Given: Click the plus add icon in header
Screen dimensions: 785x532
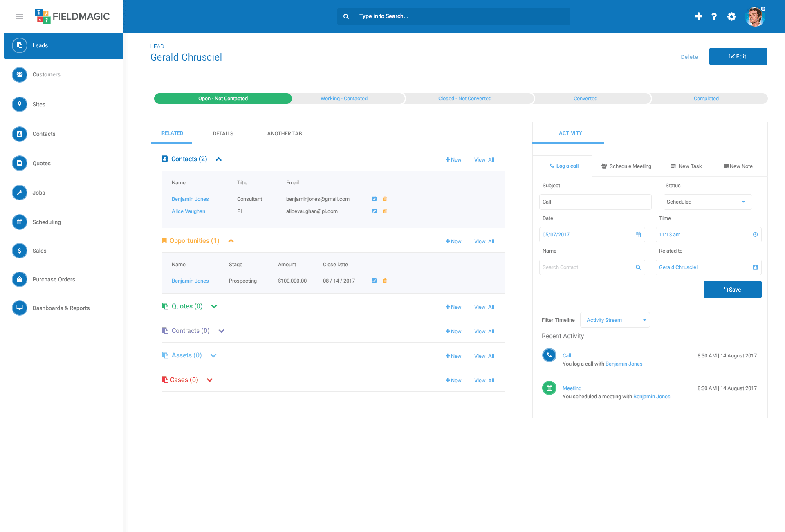Looking at the screenshot, I should pos(698,16).
